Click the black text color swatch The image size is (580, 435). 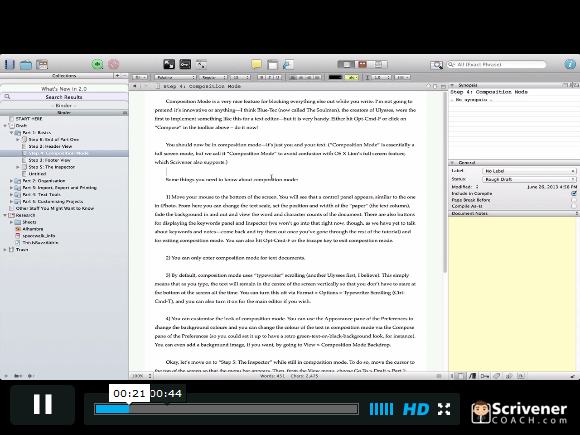[335, 77]
